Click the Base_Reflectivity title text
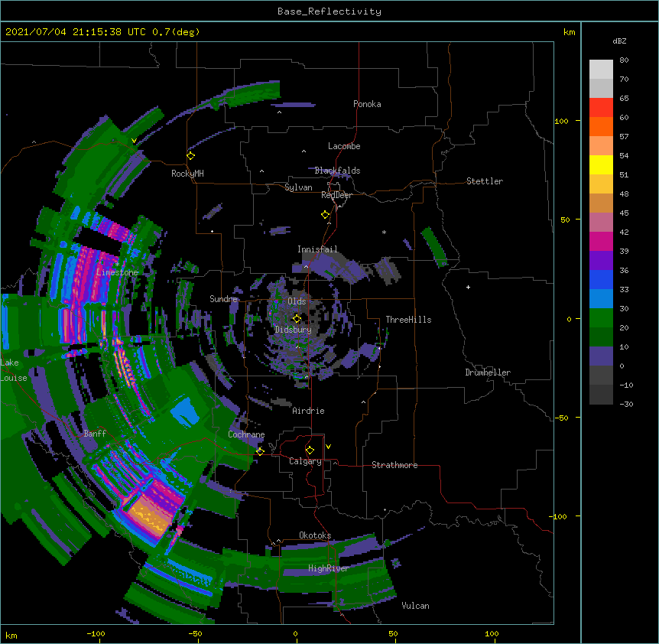The image size is (659, 644). (329, 11)
